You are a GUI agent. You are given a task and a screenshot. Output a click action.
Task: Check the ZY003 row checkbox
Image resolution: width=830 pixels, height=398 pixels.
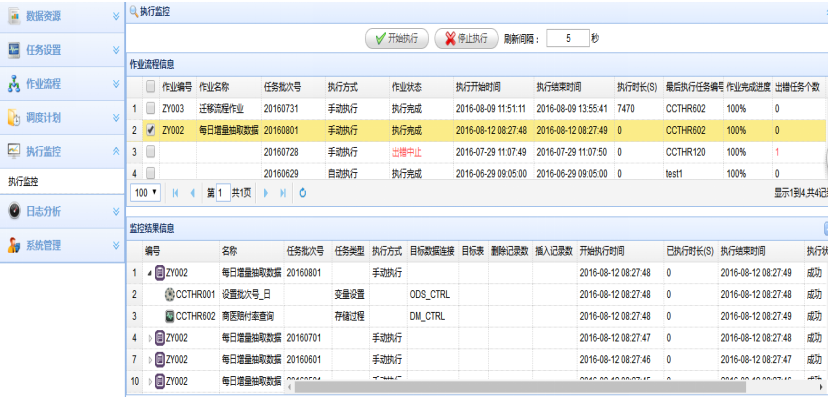coord(150,108)
